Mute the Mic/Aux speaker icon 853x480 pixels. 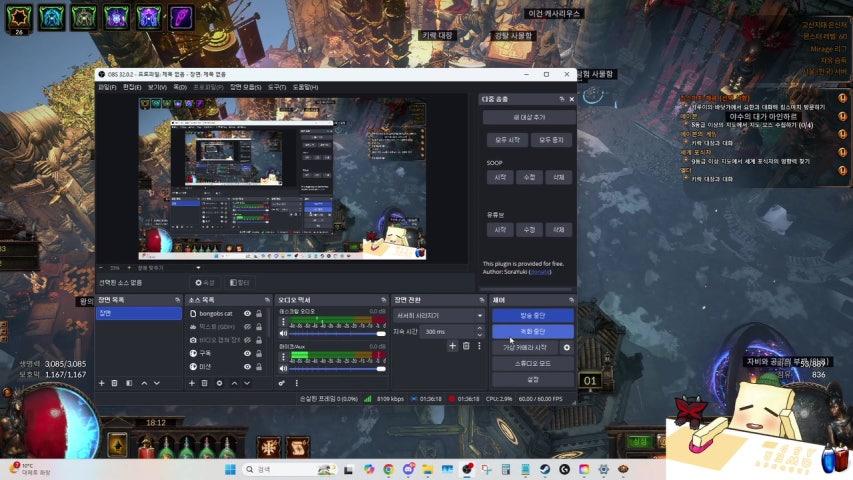(x=283, y=368)
